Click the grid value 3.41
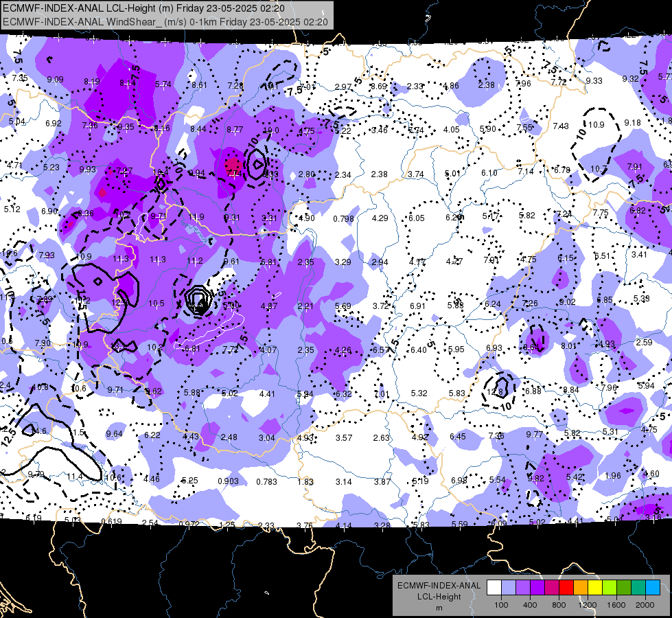Screen dimensions: 672x618 640,255
